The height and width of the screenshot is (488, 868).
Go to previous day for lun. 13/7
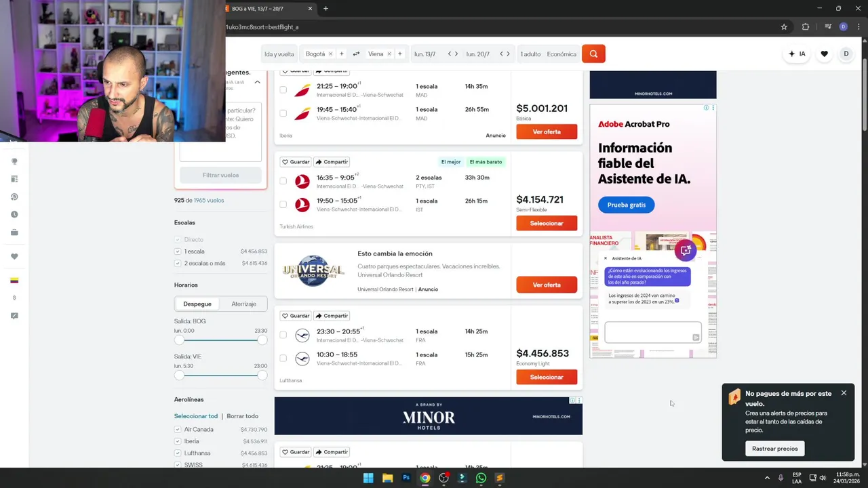449,54
